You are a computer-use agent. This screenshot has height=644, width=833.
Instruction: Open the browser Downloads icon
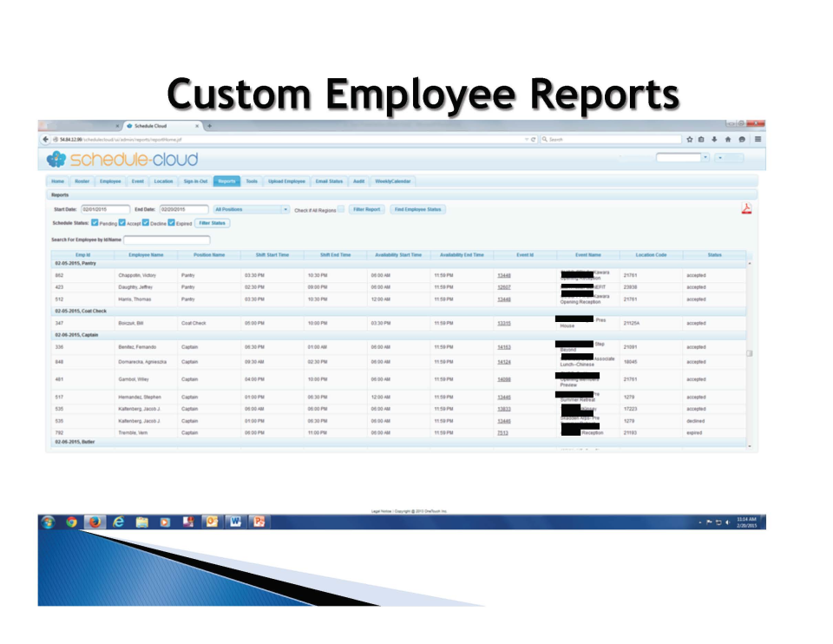(x=714, y=140)
